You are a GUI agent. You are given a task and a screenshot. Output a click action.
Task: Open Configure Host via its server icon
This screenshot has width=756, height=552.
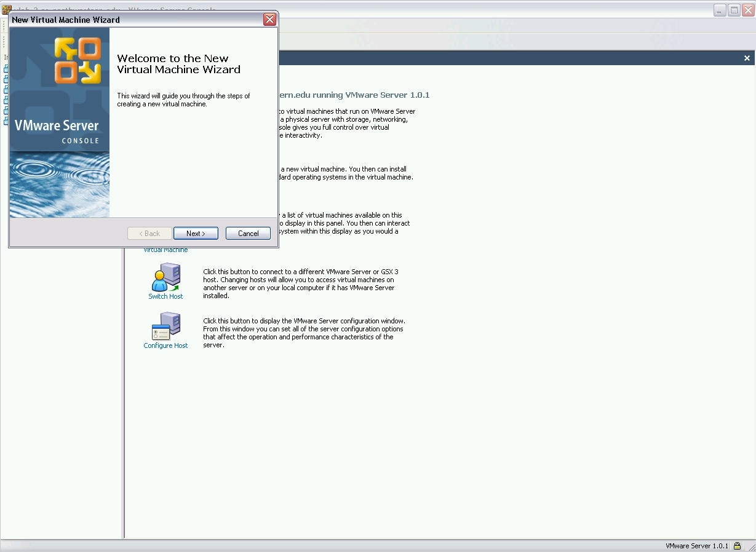[166, 326]
